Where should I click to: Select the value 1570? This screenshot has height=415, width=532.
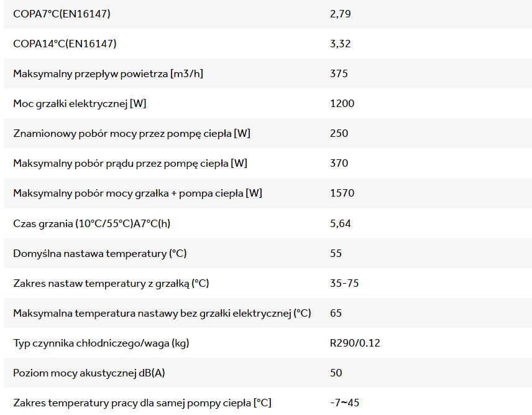(x=342, y=193)
